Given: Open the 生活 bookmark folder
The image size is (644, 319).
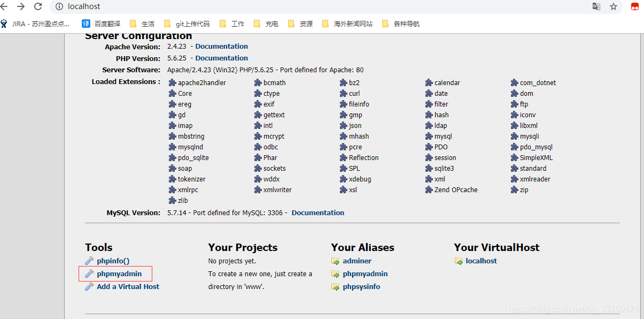Looking at the screenshot, I should coord(142,24).
